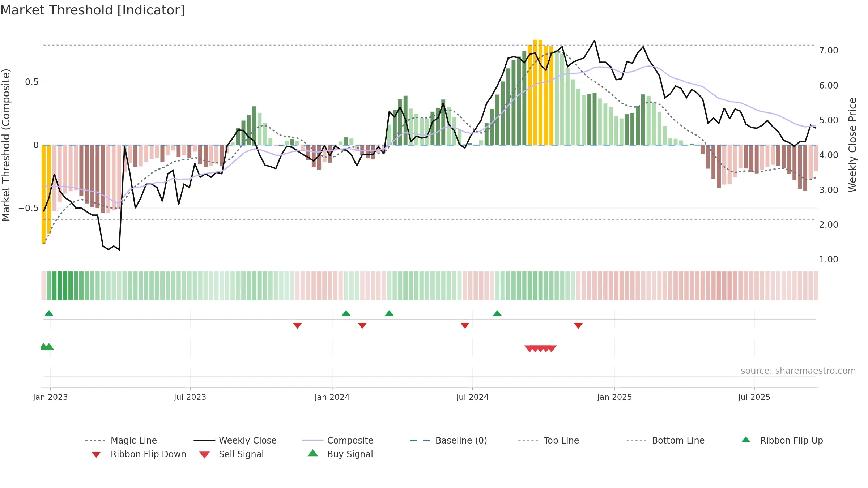Toggle the Top Line legend entry
The height and width of the screenshot is (488, 868).
click(548, 440)
